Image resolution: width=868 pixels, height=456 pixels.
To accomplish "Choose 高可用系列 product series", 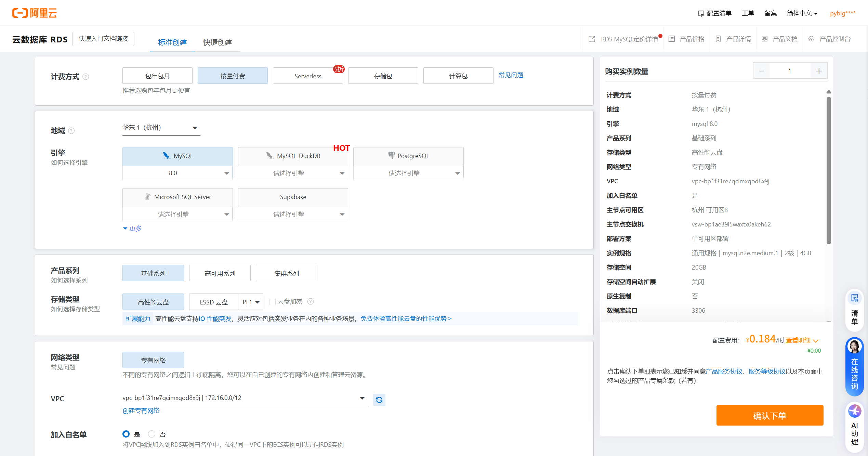I will [220, 273].
